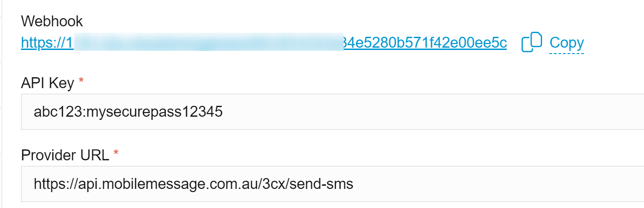
Task: Click the API Key label
Action: click(47, 83)
